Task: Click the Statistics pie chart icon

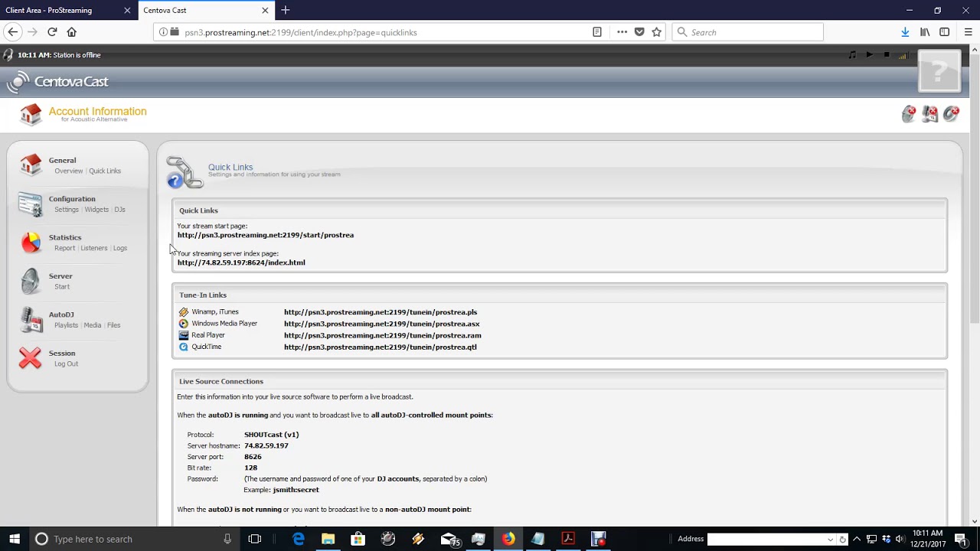Action: (31, 243)
